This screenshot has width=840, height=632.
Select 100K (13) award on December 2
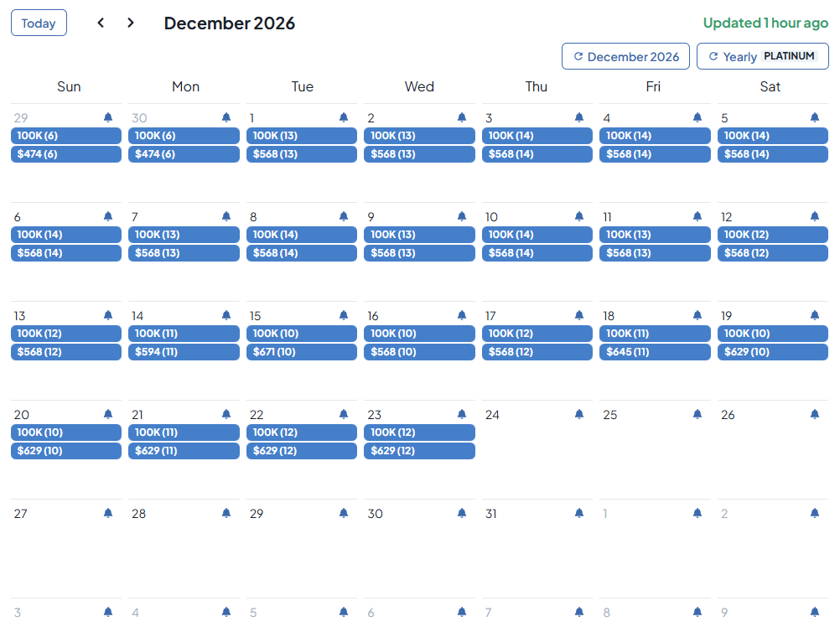419,136
